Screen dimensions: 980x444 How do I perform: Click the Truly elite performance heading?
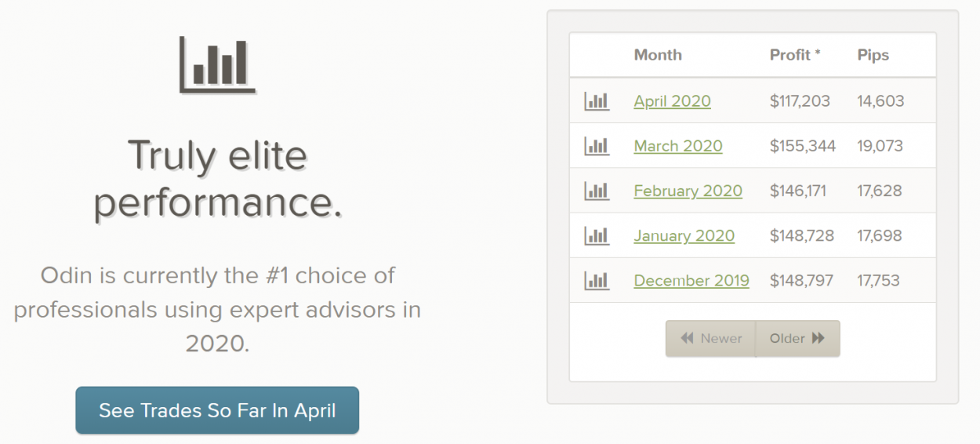[x=217, y=179]
